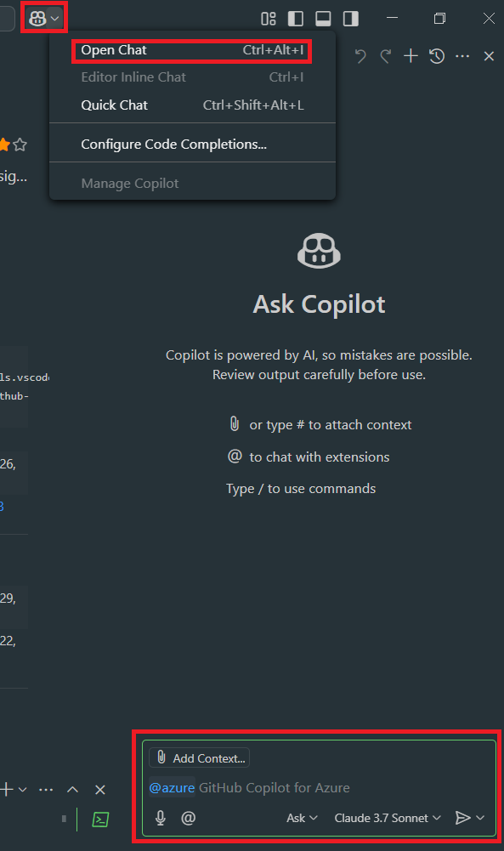The width and height of the screenshot is (504, 851).
Task: Send the chat message arrow icon
Action: click(x=462, y=818)
